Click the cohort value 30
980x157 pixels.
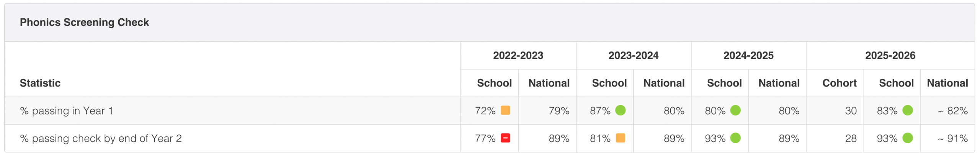(x=851, y=111)
